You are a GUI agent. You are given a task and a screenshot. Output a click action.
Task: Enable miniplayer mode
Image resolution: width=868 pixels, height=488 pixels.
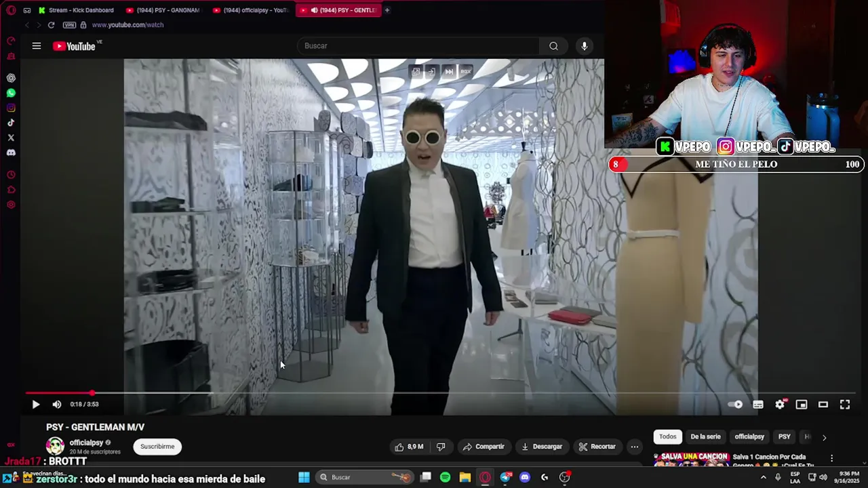coord(802,405)
